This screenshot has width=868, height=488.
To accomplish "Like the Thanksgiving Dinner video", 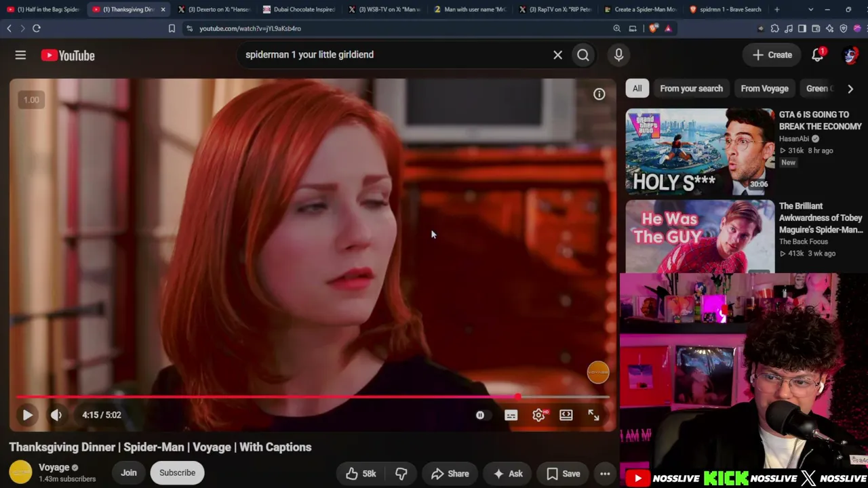I will point(361,474).
